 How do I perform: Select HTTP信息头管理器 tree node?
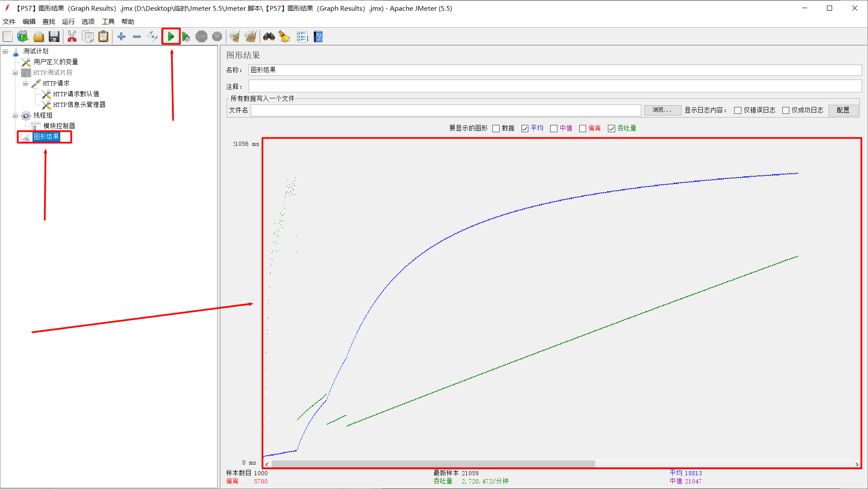(79, 105)
